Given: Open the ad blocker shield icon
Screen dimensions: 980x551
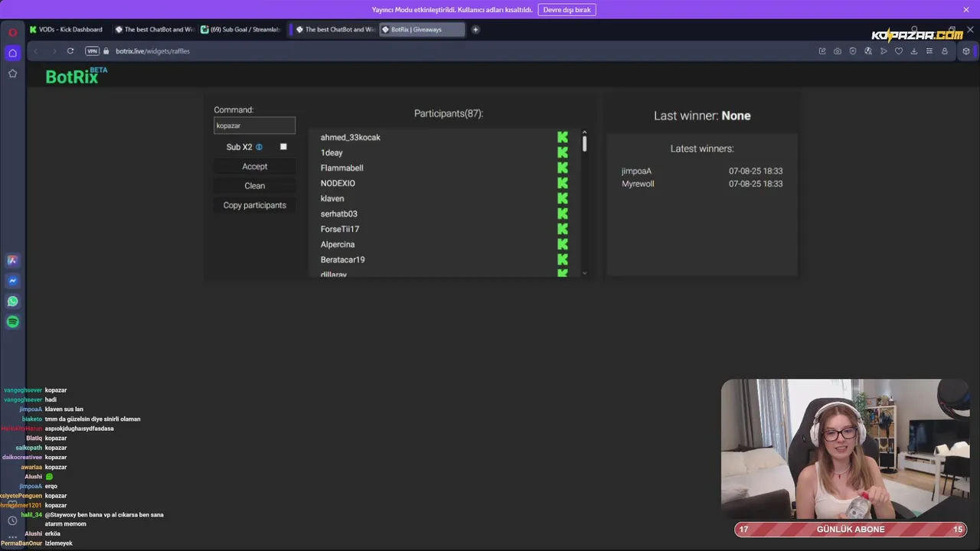Looking at the screenshot, I should click(853, 51).
